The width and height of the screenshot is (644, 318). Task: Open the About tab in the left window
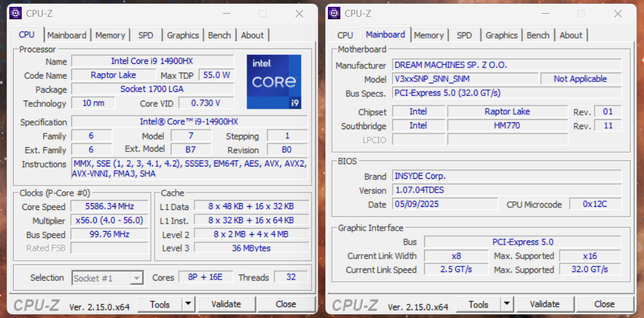coord(252,35)
